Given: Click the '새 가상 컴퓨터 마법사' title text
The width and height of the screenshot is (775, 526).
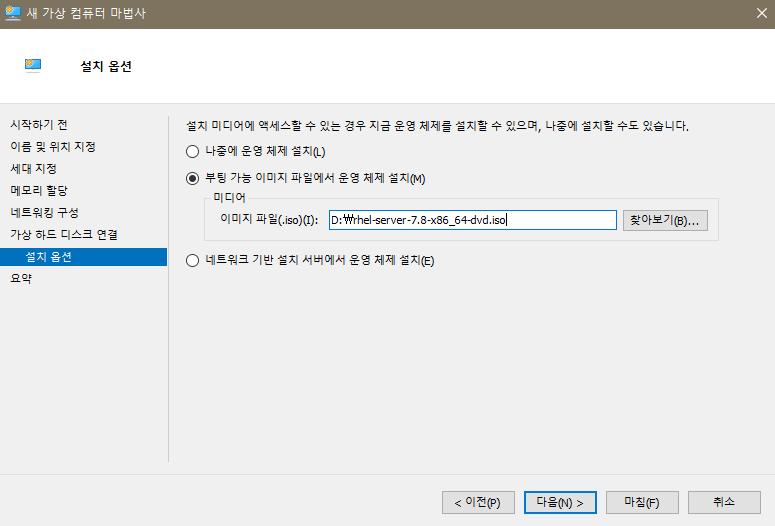Looking at the screenshot, I should tap(86, 13).
